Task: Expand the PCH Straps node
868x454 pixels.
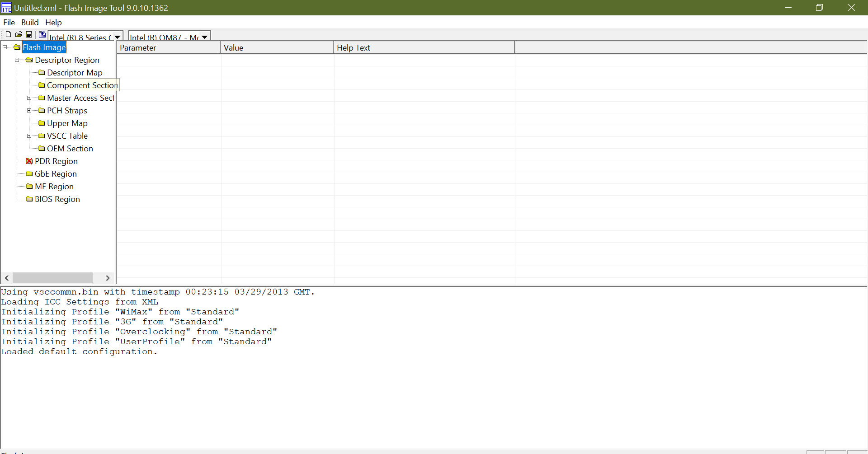Action: click(29, 111)
